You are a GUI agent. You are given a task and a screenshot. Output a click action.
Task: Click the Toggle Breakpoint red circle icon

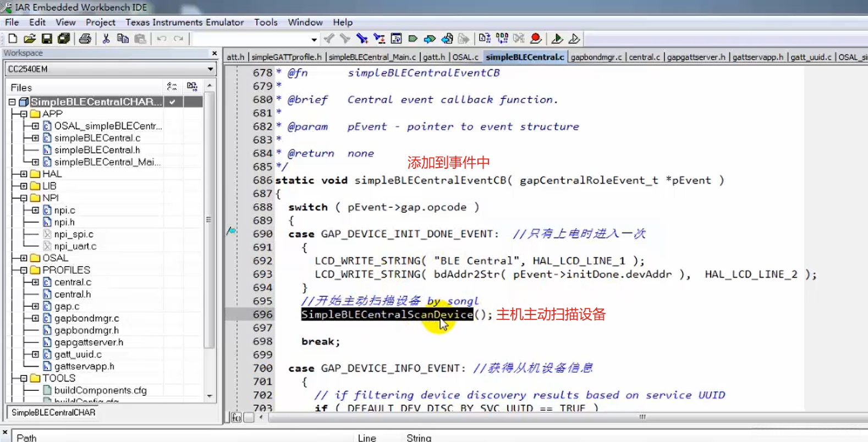coord(535,38)
